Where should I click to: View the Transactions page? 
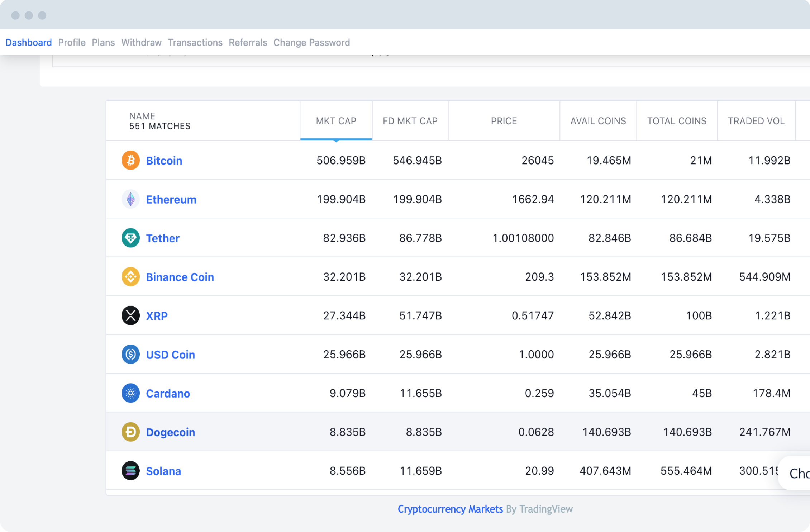tap(195, 42)
